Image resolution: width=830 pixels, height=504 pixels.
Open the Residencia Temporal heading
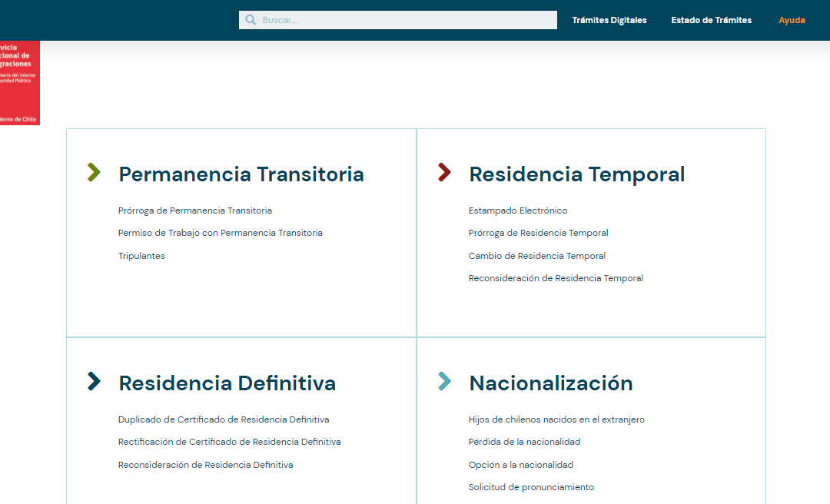pos(577,174)
